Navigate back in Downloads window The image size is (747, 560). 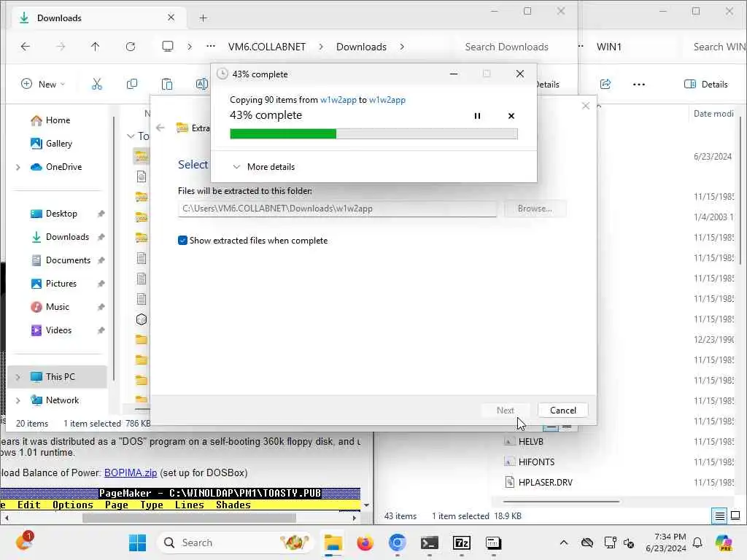26,47
